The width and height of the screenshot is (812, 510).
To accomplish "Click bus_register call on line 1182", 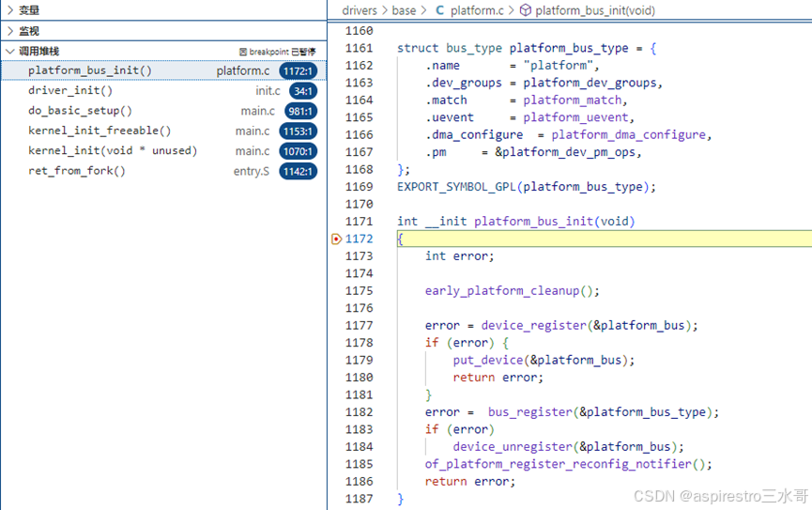I will pos(530,412).
